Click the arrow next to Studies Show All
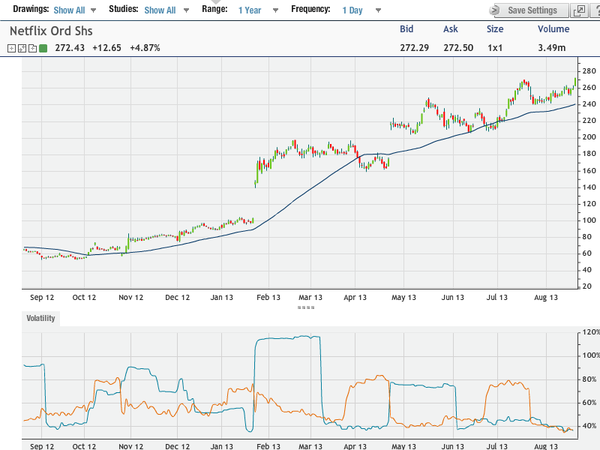The image size is (600, 450). tap(186, 11)
